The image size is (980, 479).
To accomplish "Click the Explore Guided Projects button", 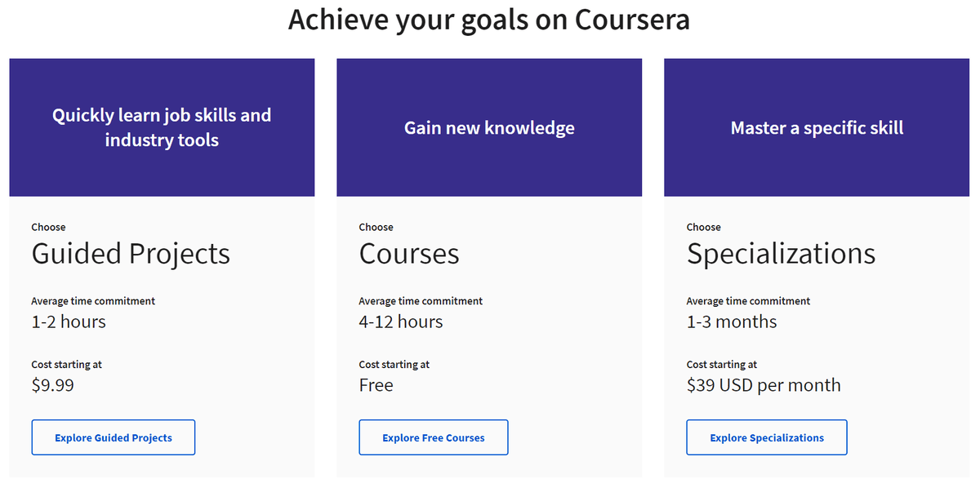I will point(114,437).
